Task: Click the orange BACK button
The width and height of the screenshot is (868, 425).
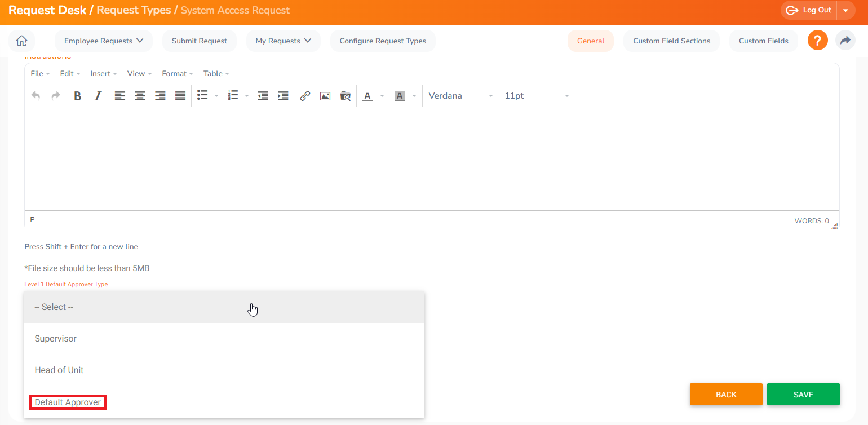Action: [726, 395]
